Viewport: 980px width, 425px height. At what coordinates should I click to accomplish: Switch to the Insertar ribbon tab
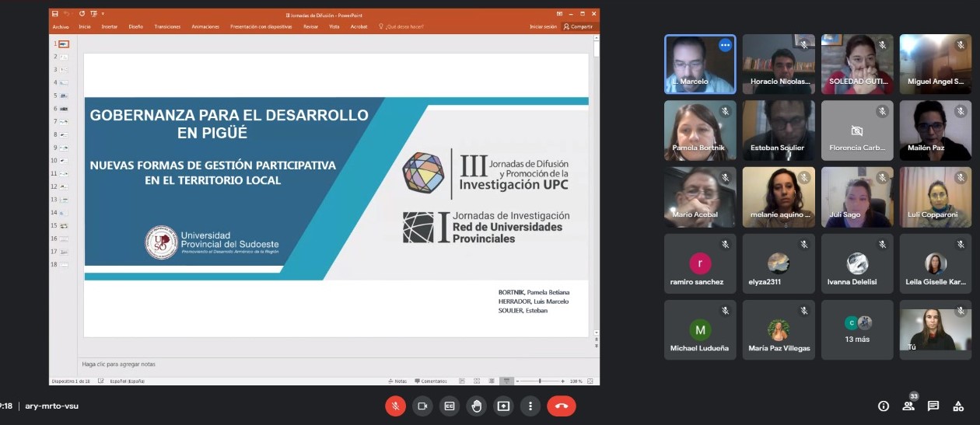coord(110,26)
